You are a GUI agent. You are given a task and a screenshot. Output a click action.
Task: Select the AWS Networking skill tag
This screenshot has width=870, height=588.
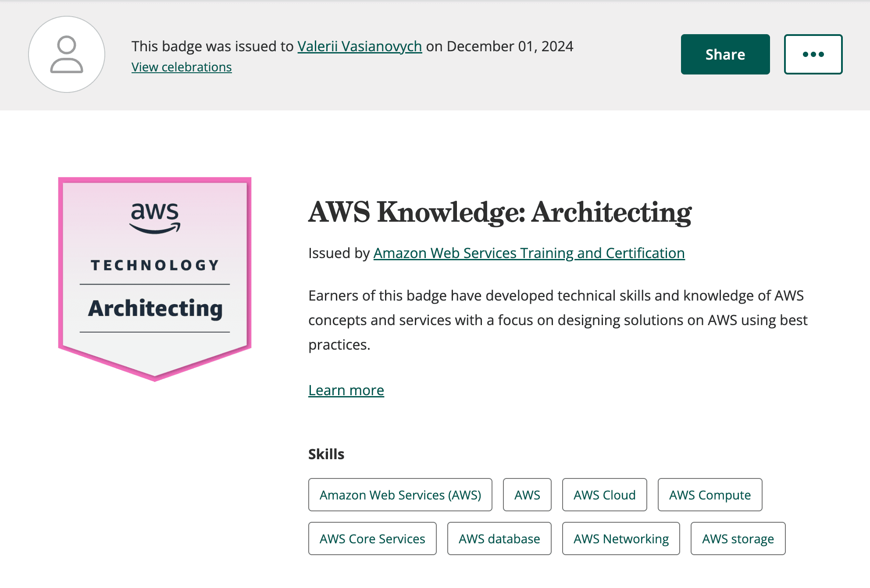(x=621, y=538)
